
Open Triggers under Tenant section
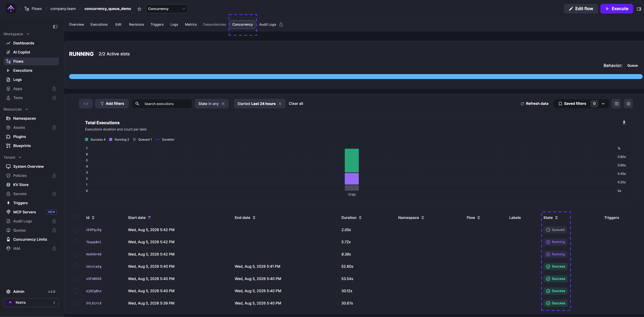(31, 203)
